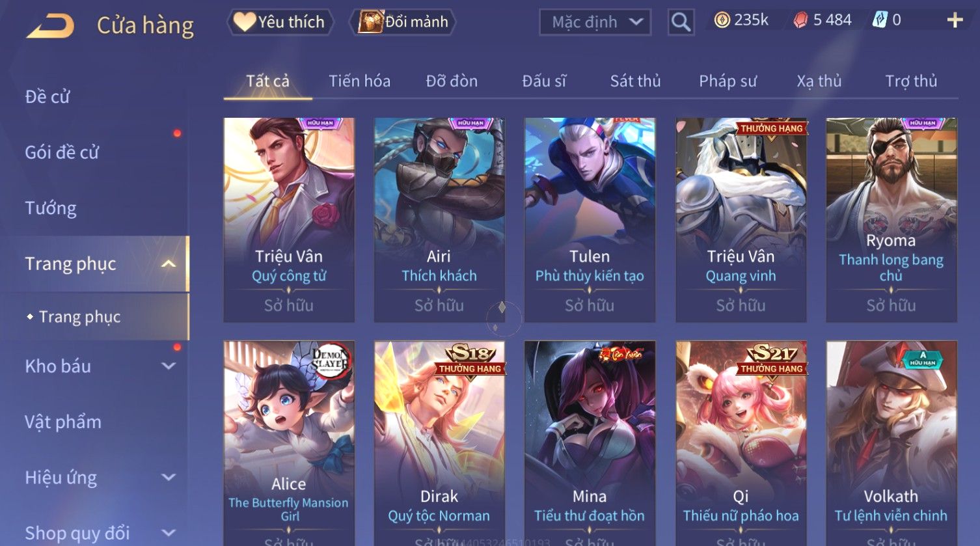This screenshot has width=980, height=546.
Task: Collapse the Trang phục sidebar section
Action: click(169, 264)
